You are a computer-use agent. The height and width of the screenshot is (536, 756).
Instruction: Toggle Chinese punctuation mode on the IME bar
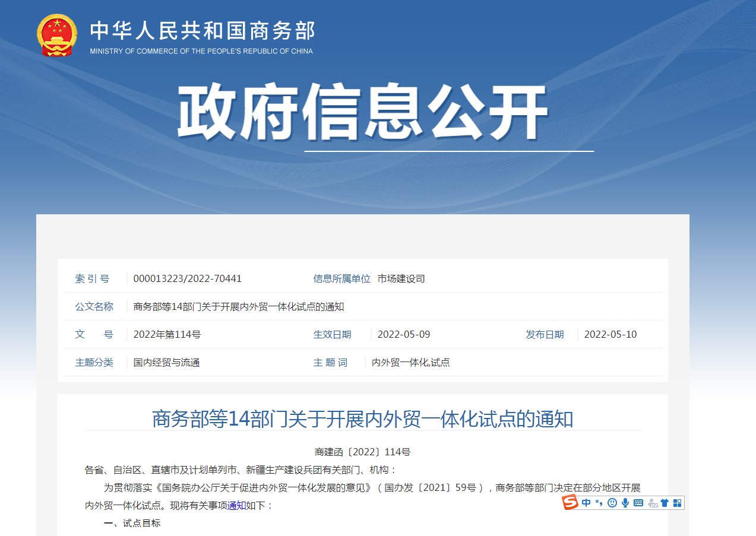tap(599, 503)
